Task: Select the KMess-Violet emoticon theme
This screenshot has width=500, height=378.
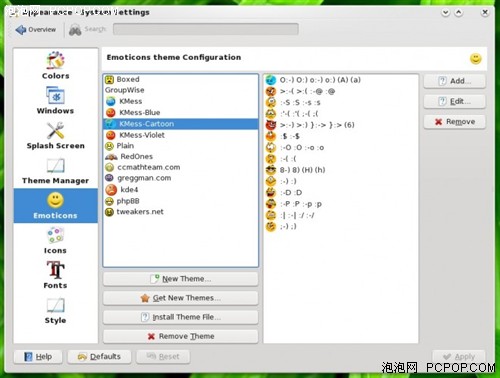Action: click(x=181, y=135)
